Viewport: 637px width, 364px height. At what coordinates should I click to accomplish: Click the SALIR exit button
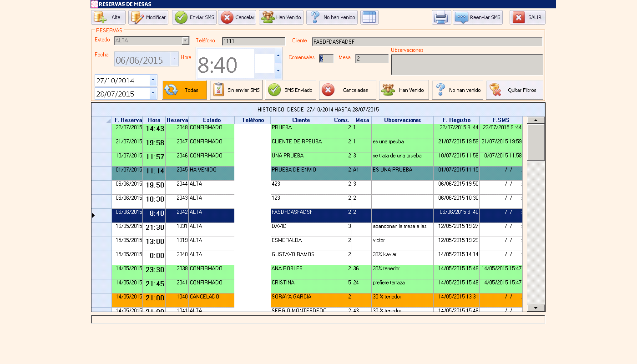pos(527,17)
